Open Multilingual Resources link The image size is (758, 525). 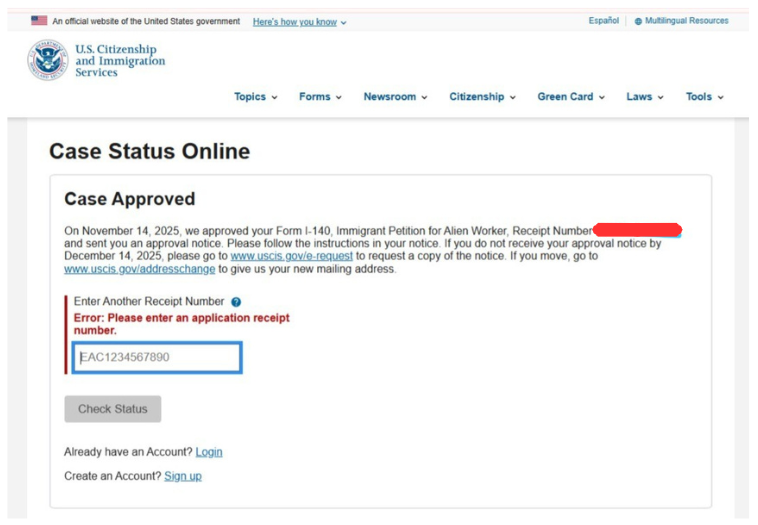pos(686,21)
